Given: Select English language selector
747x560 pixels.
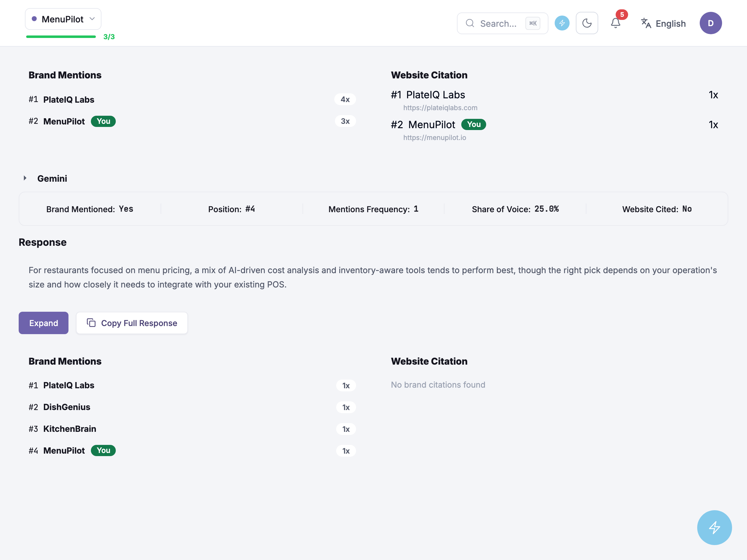Looking at the screenshot, I should (663, 23).
